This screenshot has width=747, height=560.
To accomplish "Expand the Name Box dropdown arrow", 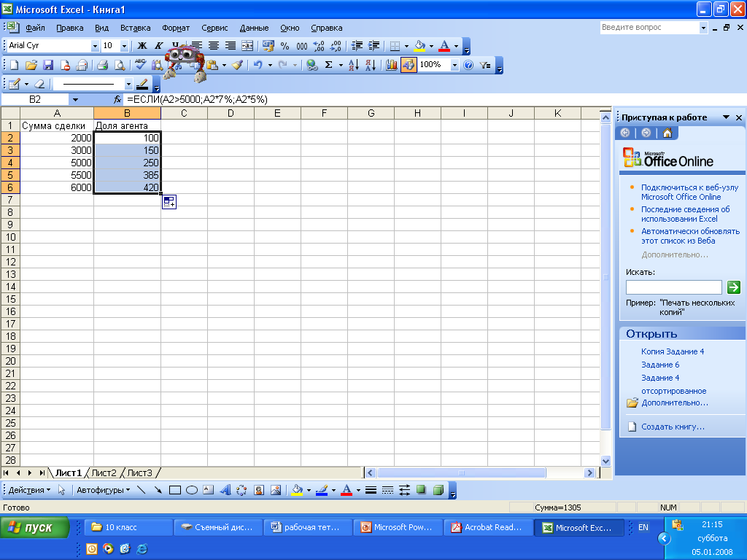I will tap(75, 99).
